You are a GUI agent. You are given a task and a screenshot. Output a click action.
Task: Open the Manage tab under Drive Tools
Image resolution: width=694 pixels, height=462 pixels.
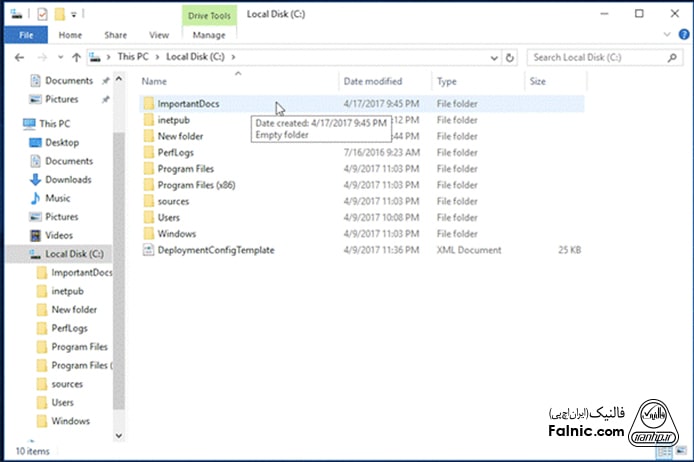(208, 35)
